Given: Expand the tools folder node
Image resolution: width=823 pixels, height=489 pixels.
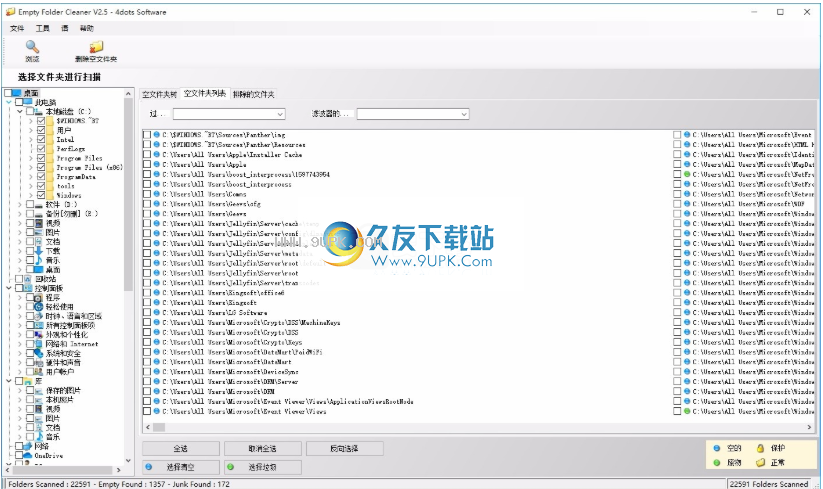Looking at the screenshot, I should point(31,186).
